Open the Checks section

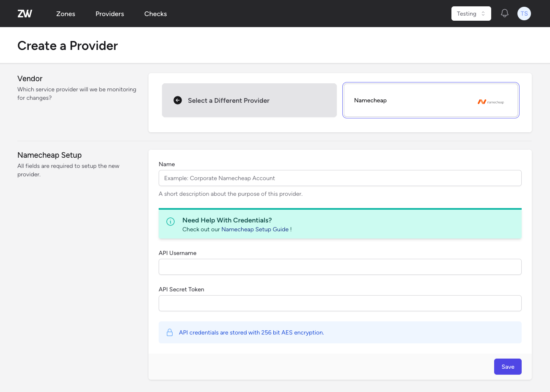[x=155, y=14]
